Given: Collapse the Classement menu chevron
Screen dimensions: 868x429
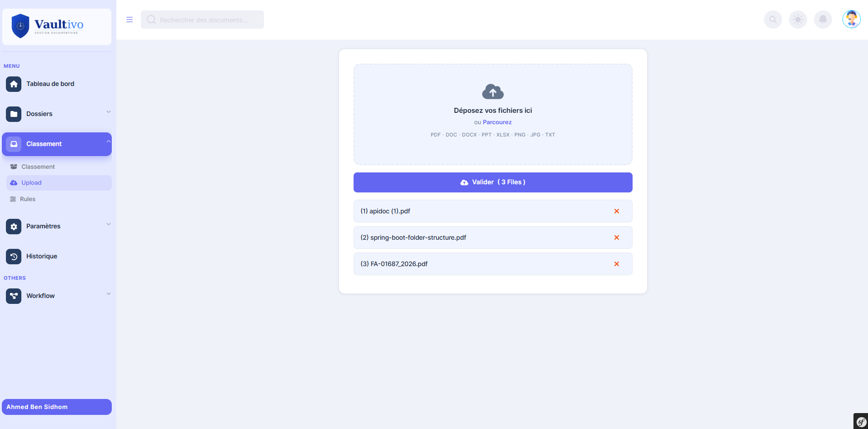Looking at the screenshot, I should tap(109, 141).
